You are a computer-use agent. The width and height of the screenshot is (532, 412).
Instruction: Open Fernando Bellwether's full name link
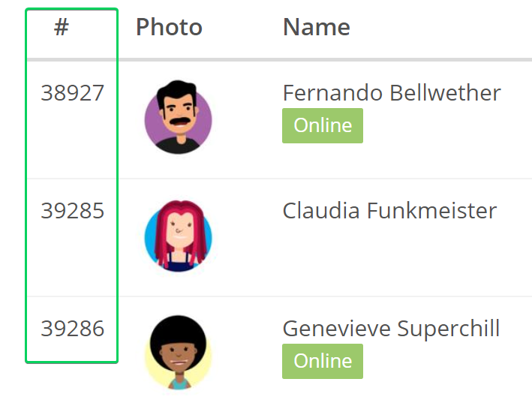(392, 93)
